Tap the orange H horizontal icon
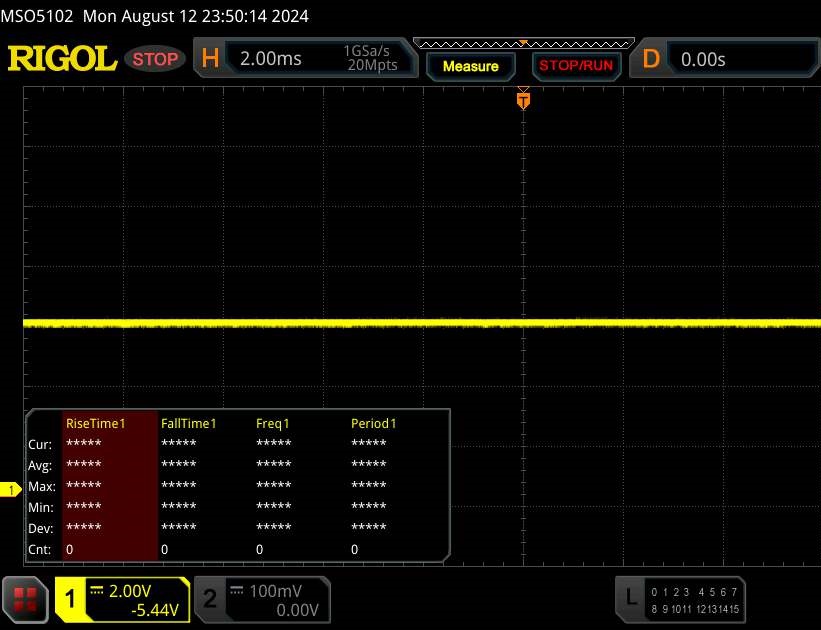The image size is (821, 630). click(210, 59)
